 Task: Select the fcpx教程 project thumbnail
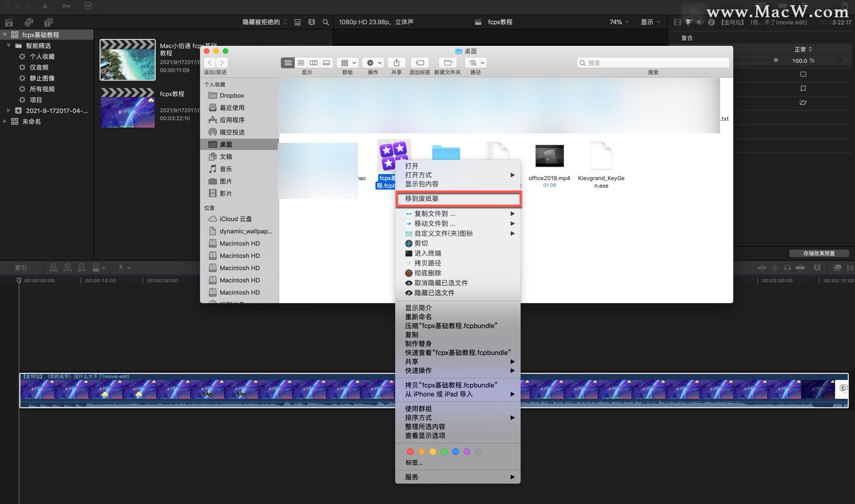pyautogui.click(x=127, y=107)
